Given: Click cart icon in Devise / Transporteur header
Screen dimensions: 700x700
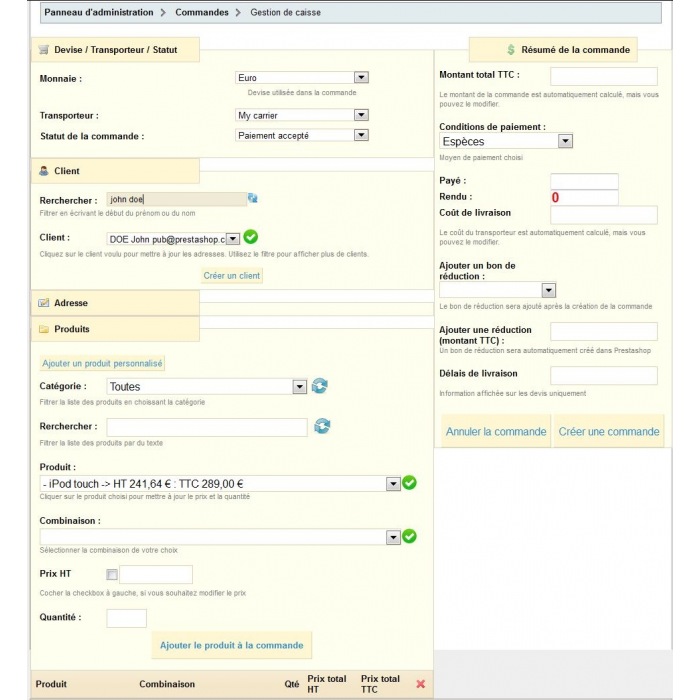Looking at the screenshot, I should coord(44,50).
